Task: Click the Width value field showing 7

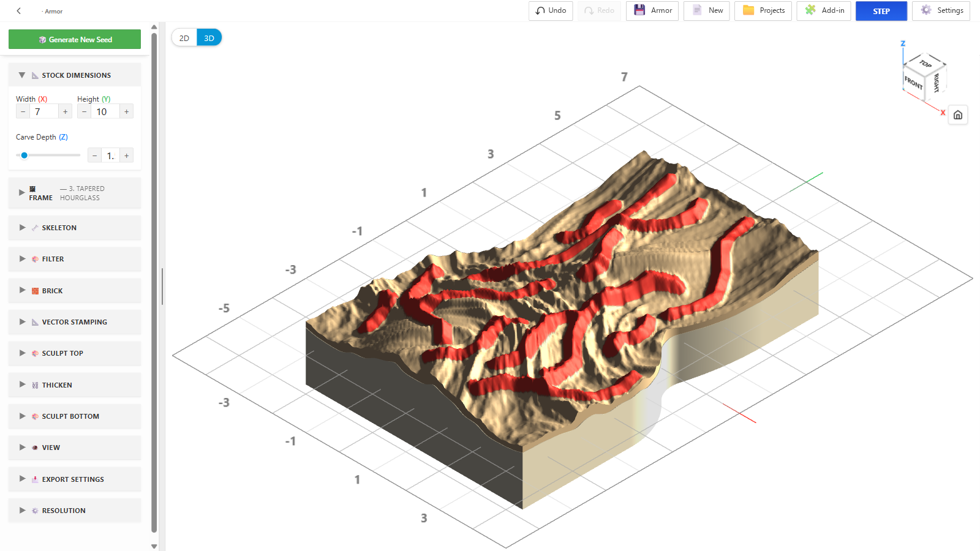Action: pos(44,111)
